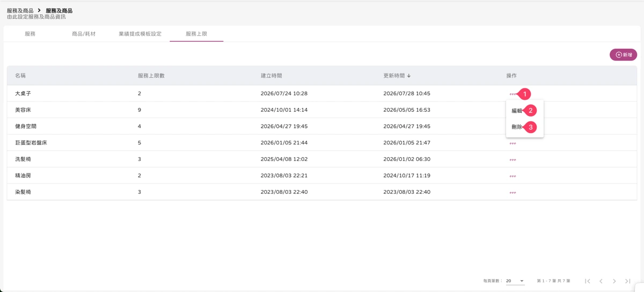Click the 大桌子 name cell
This screenshot has height=292, width=644.
23,93
